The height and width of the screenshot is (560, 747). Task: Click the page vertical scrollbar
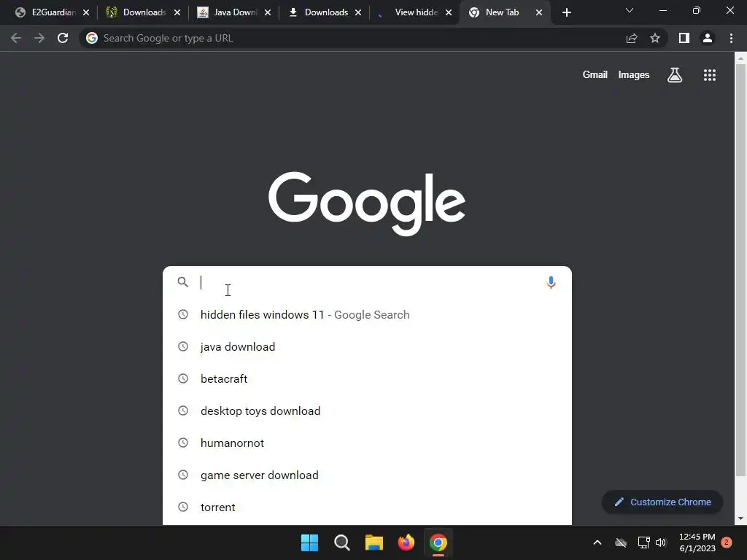pyautogui.click(x=740, y=271)
